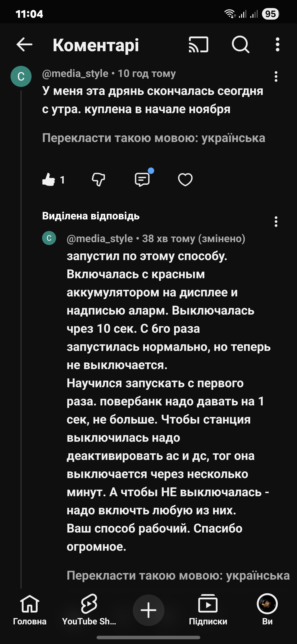Tap the reply speech bubble icon

coord(142,180)
